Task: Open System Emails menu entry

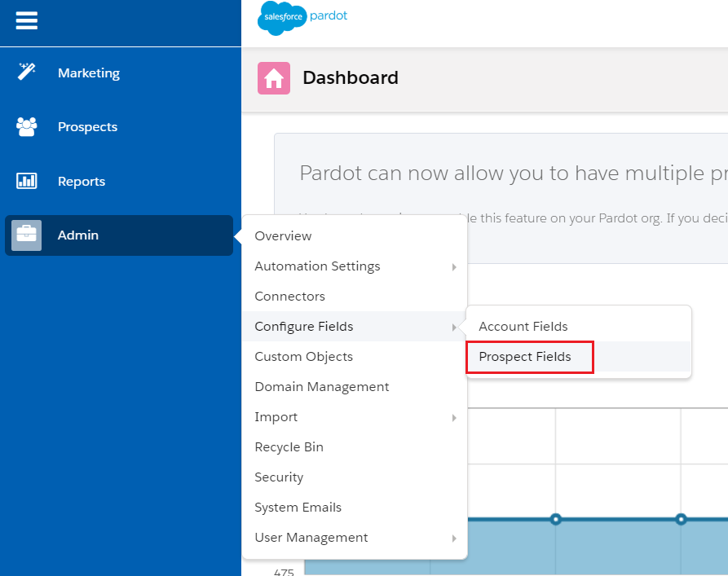Action: point(355,508)
